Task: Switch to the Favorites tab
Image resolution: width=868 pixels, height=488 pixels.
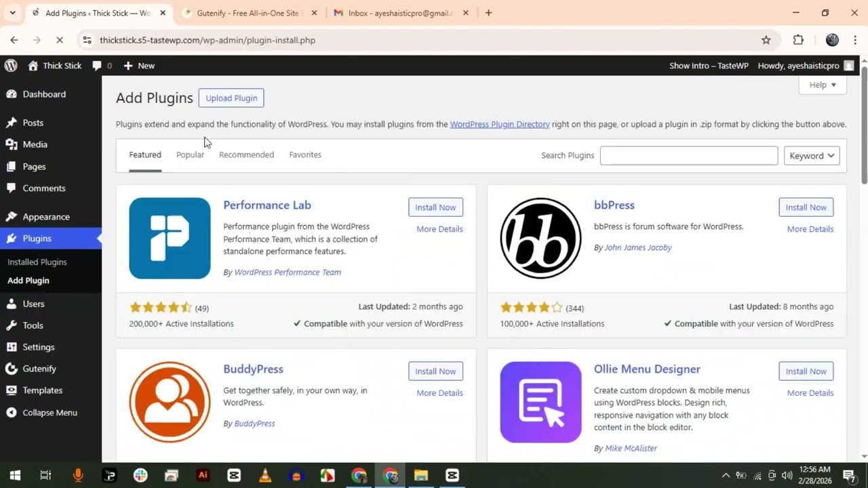Action: click(x=305, y=155)
